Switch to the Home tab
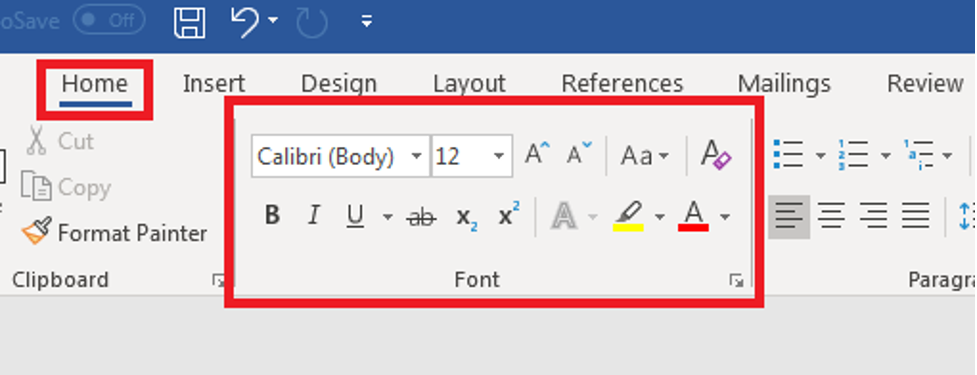 click(x=95, y=84)
